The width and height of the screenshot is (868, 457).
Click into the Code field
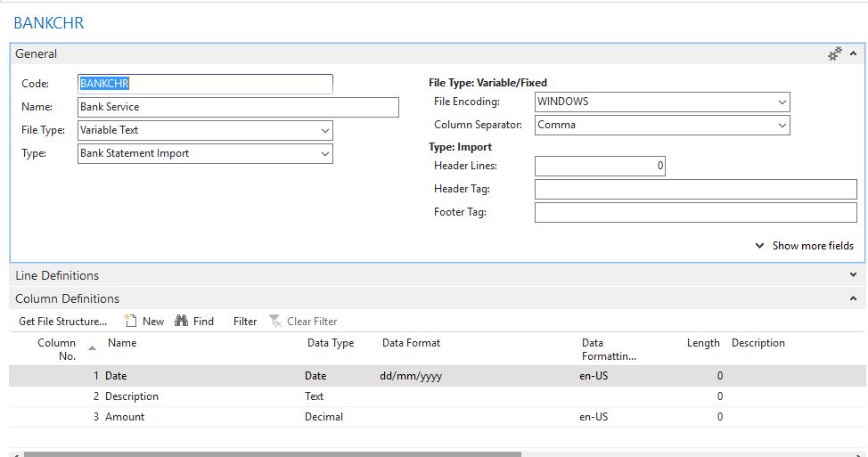(x=205, y=84)
